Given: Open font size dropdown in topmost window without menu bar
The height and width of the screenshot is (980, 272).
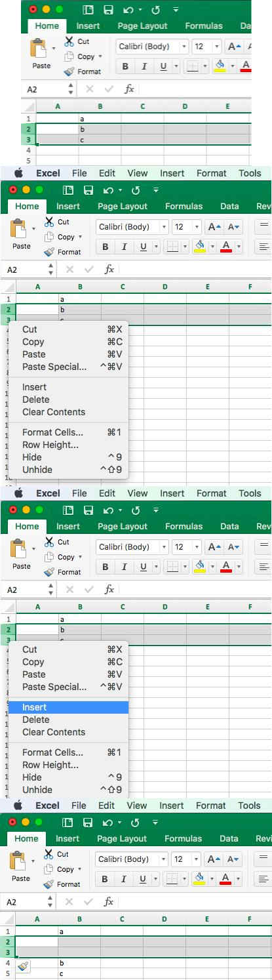Looking at the screenshot, I should (217, 47).
